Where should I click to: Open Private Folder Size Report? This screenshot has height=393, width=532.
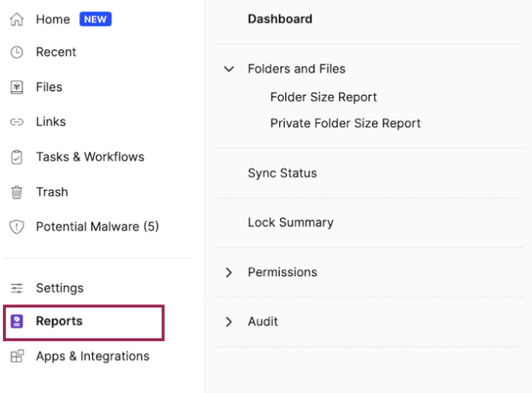345,123
